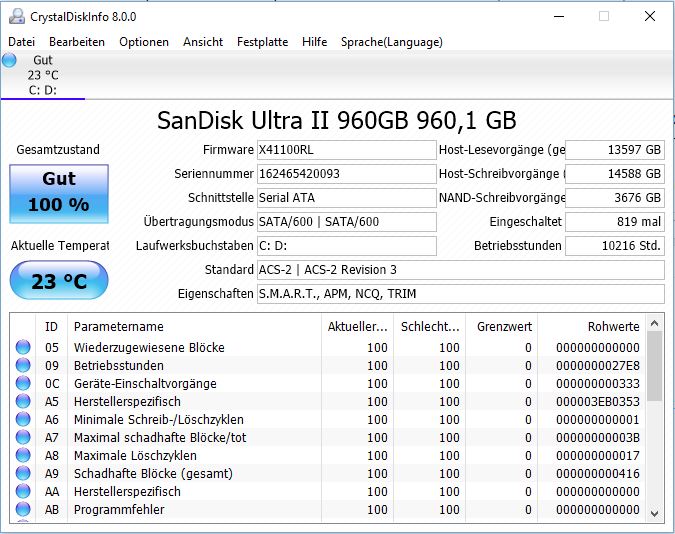The height and width of the screenshot is (534, 675).
Task: Click the status orb for attribute A5
Action: pos(23,401)
